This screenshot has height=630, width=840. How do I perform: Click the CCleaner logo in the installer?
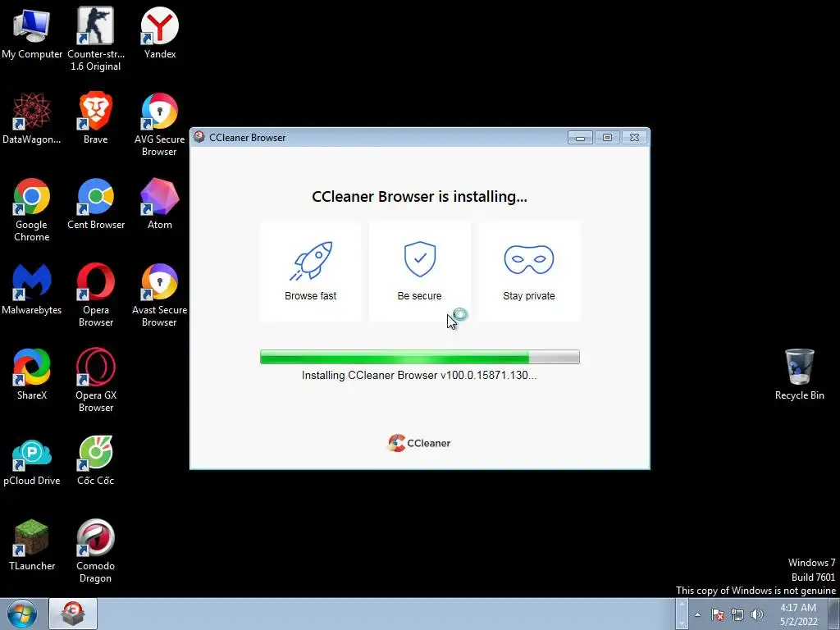pos(419,443)
